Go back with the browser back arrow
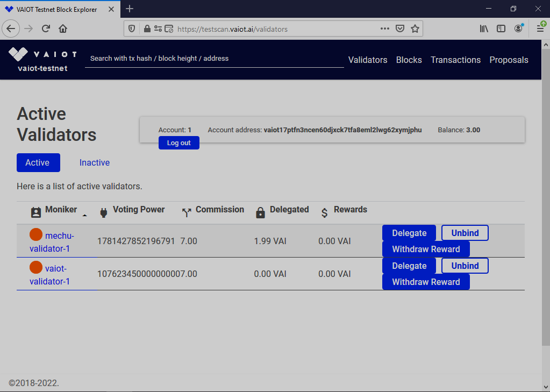The width and height of the screenshot is (550, 392). coord(11,28)
